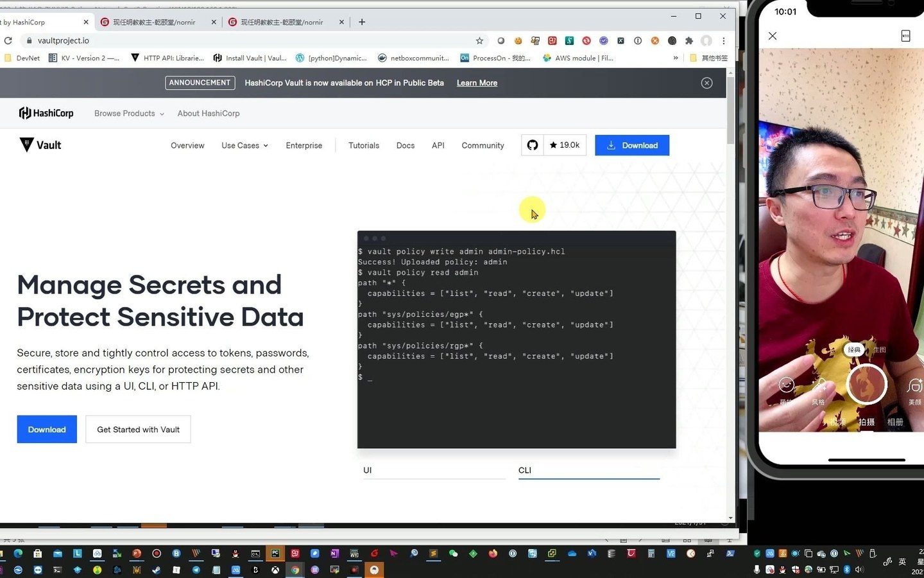Tap the top-right icon on the phone screen

tap(905, 36)
